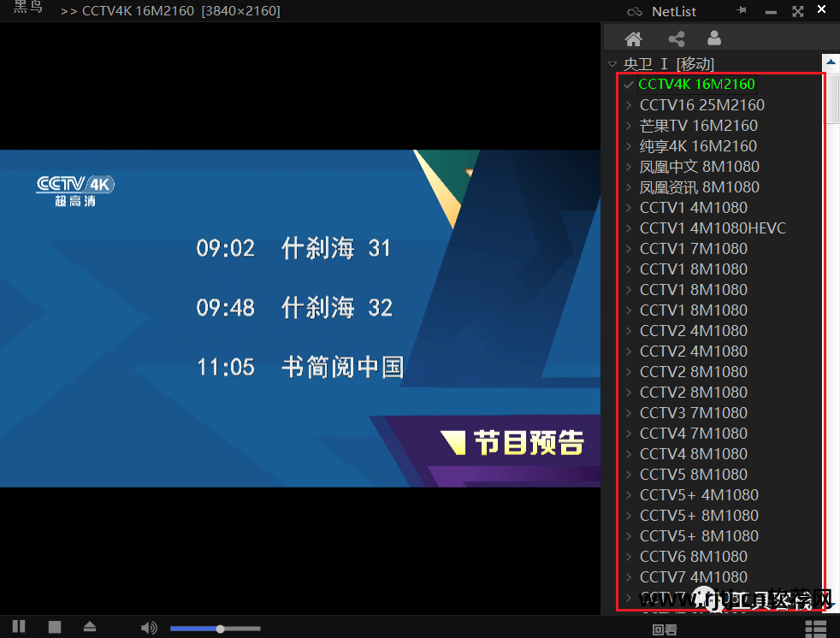Viewport: 840px width, 638px height.
Task: Pause the current channel playback
Action: click(19, 627)
